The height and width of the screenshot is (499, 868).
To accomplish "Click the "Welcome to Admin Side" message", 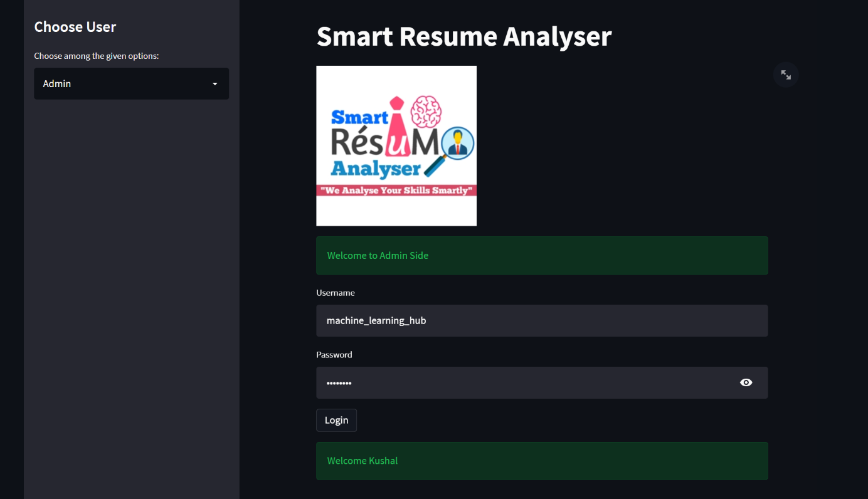I will pos(542,255).
